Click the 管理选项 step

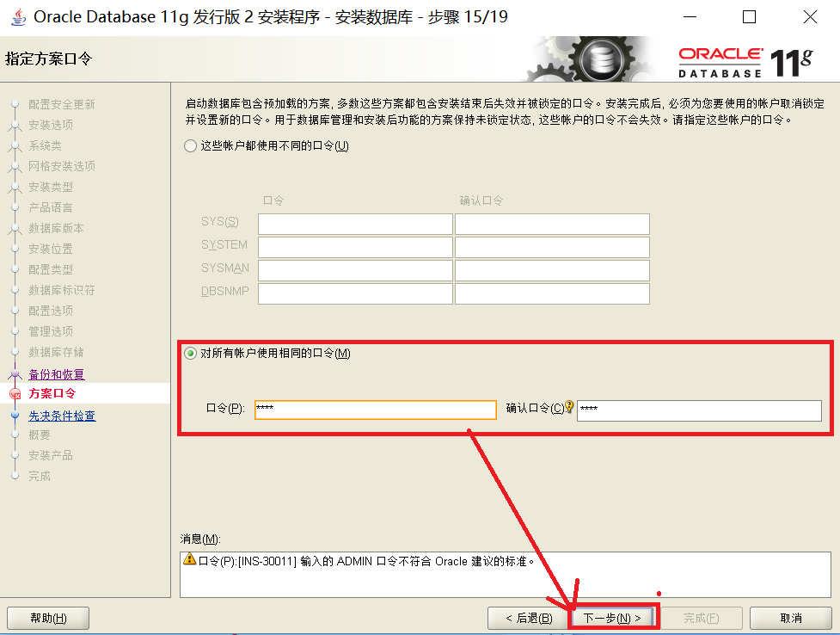click(x=51, y=331)
